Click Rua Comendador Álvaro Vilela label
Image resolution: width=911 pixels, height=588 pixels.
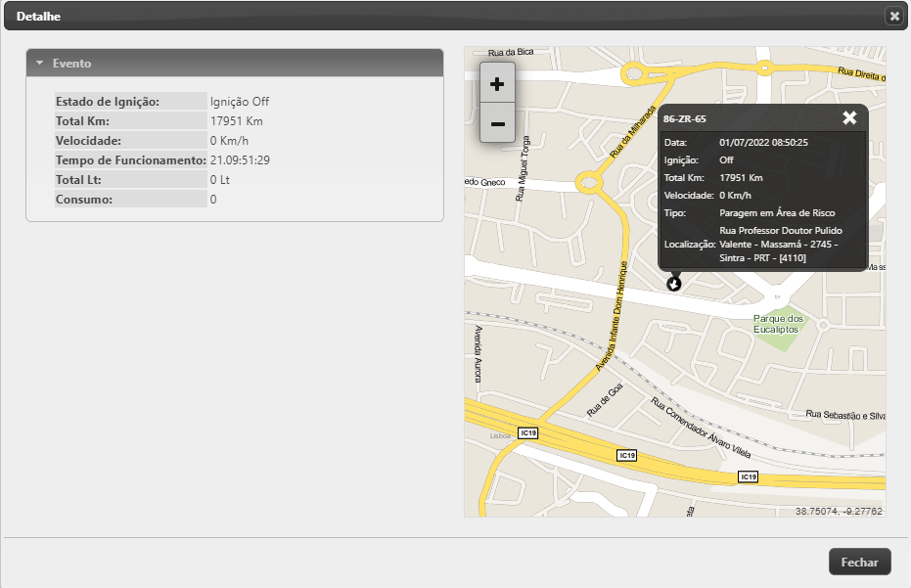(701, 428)
